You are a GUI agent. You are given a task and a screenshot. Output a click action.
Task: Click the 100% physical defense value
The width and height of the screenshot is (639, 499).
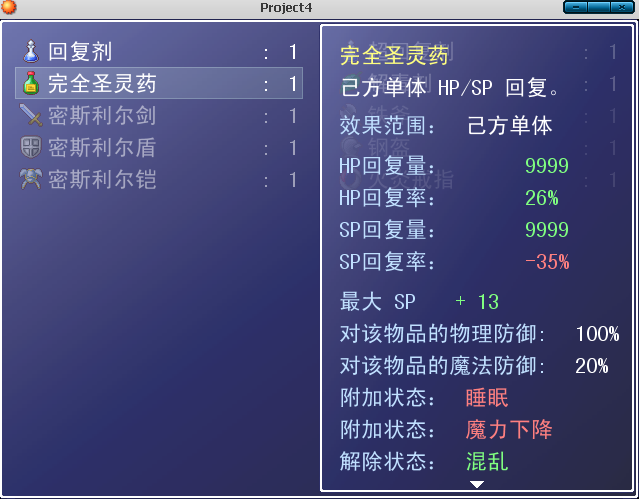point(597,334)
